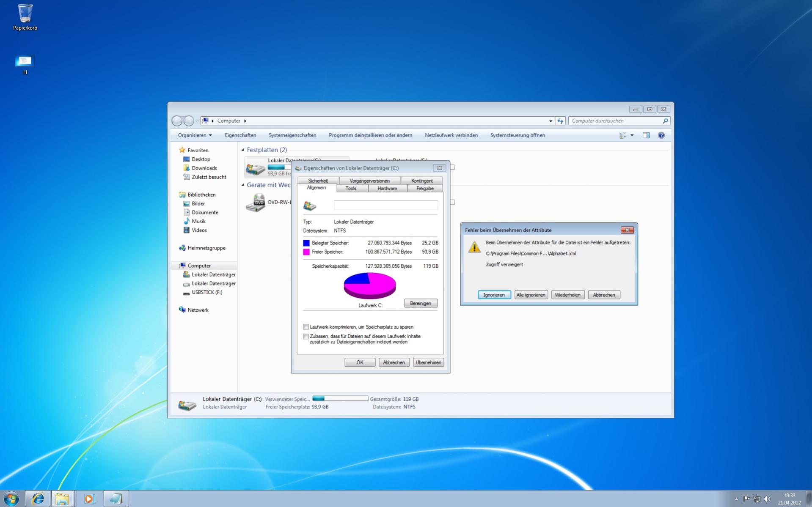Confirm drive properties with OK

tap(360, 362)
